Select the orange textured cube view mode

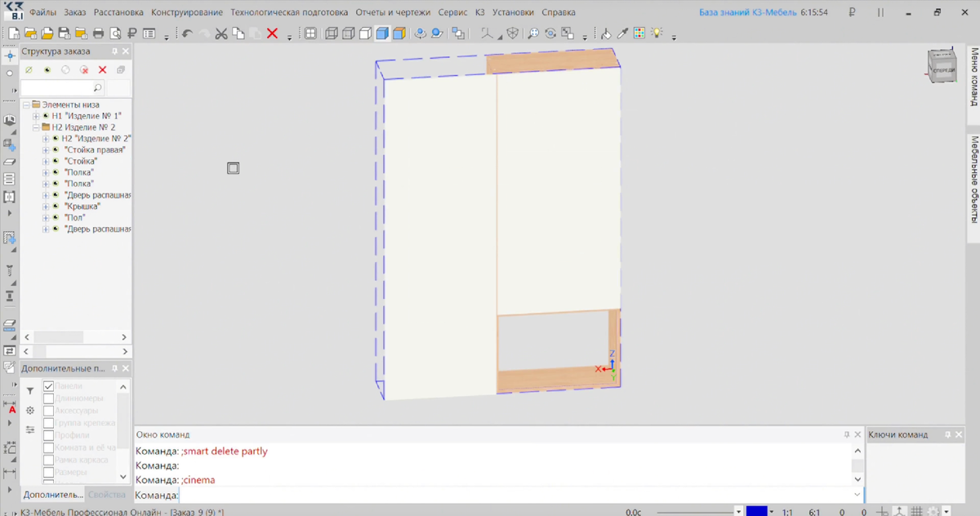tap(399, 33)
